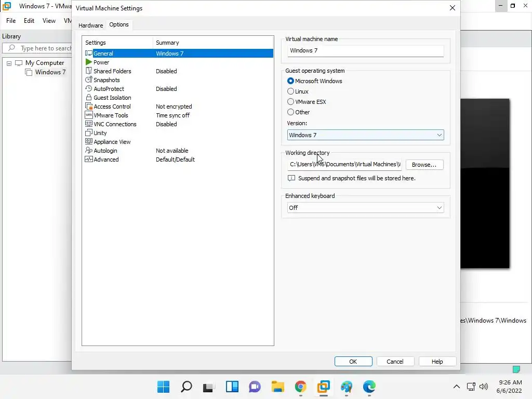Open taskbar Search
532x399 pixels.
(x=187, y=387)
